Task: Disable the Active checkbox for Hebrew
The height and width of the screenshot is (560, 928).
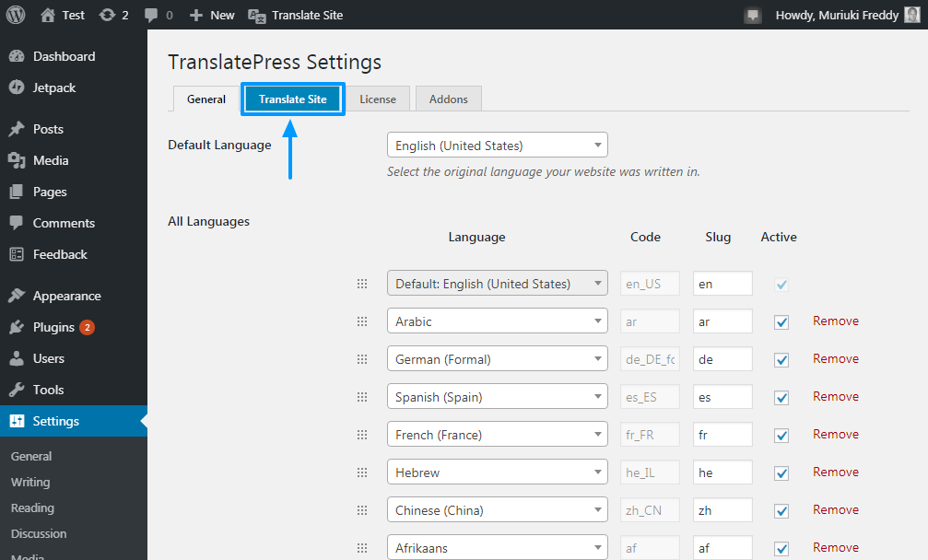Action: tap(781, 473)
